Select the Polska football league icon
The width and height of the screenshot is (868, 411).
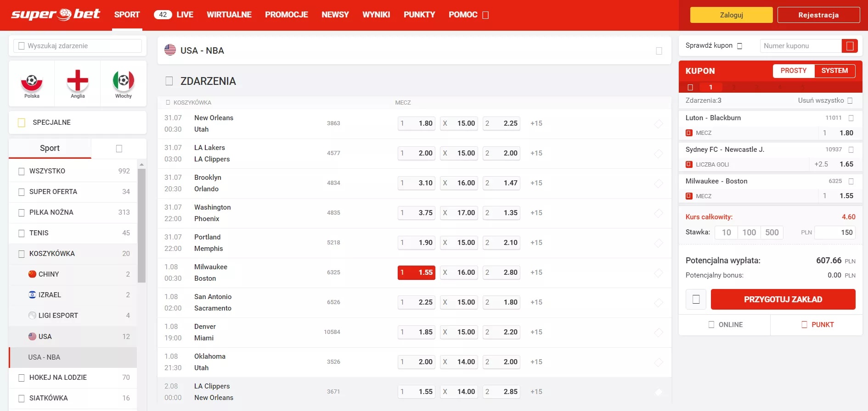pyautogui.click(x=32, y=83)
